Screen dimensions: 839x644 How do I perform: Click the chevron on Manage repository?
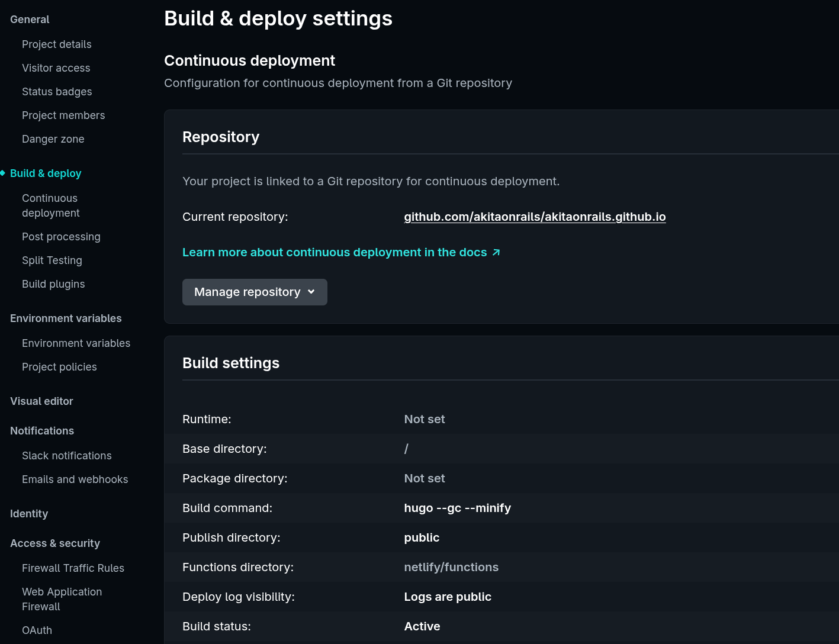point(311,292)
